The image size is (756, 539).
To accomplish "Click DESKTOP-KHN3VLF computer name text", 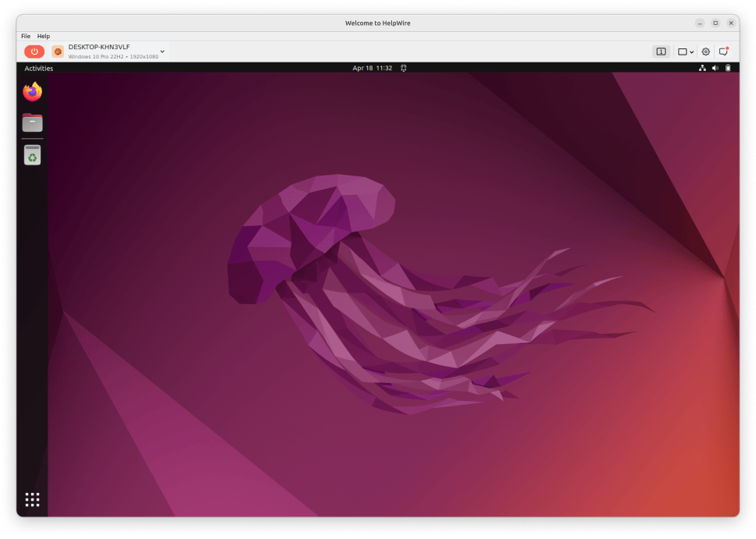I will coord(99,47).
